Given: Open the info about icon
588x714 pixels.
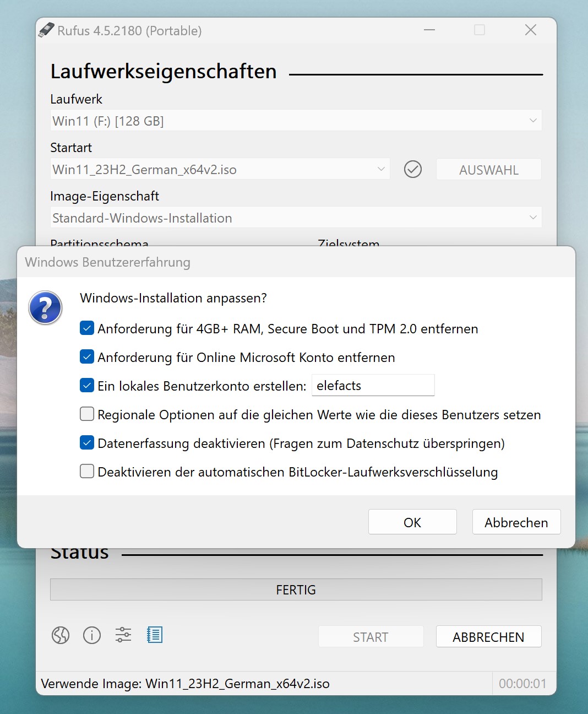Looking at the screenshot, I should tap(92, 635).
